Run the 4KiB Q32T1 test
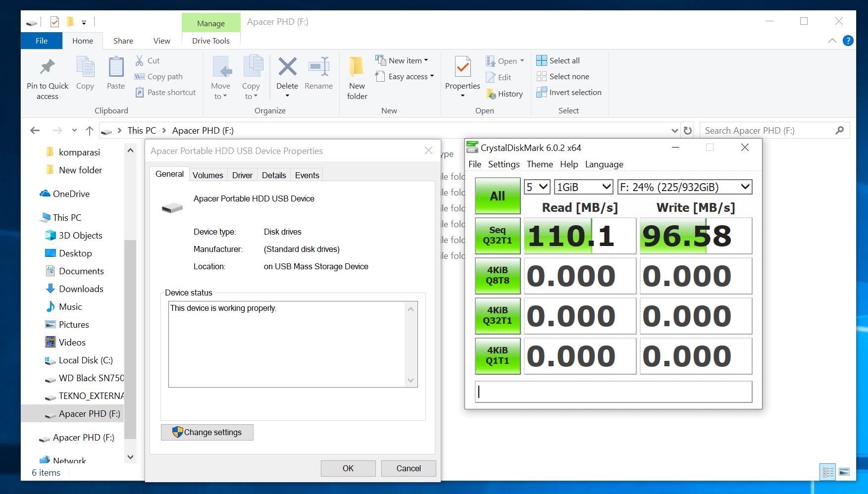Image resolution: width=868 pixels, height=494 pixels. [498, 316]
